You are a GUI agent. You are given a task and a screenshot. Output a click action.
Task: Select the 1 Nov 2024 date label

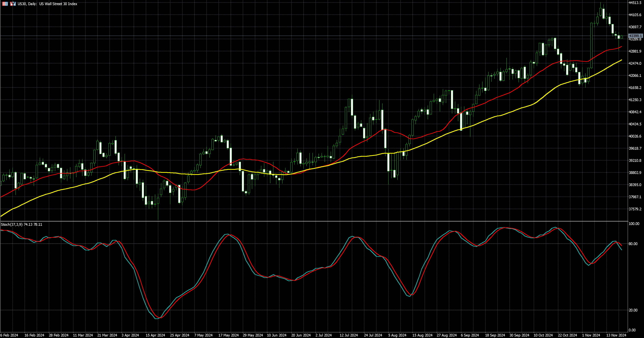(591, 335)
